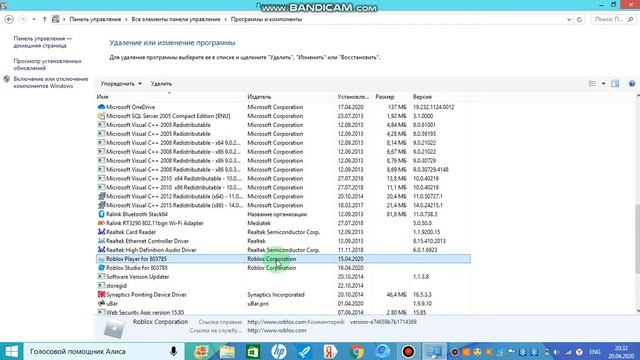Select Ralink RT3290 Wi-Fi Adapter entry

(283, 223)
